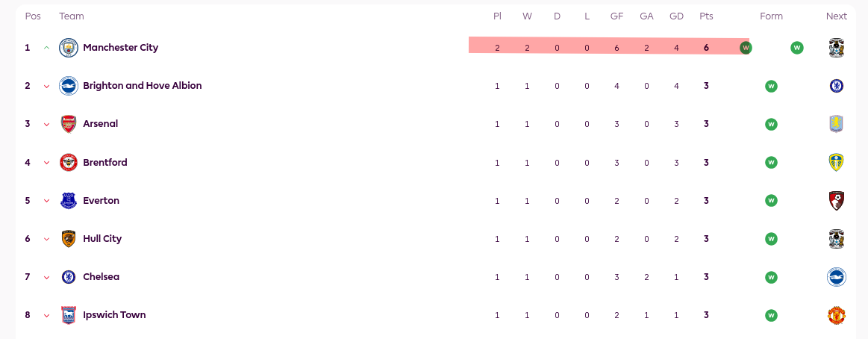Open the Ipswich Town team link

pyautogui.click(x=115, y=314)
